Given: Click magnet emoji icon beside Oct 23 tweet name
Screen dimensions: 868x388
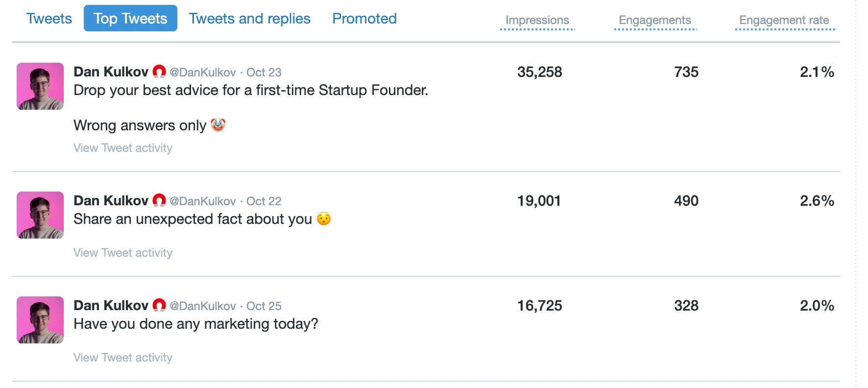Looking at the screenshot, I should 159,72.
